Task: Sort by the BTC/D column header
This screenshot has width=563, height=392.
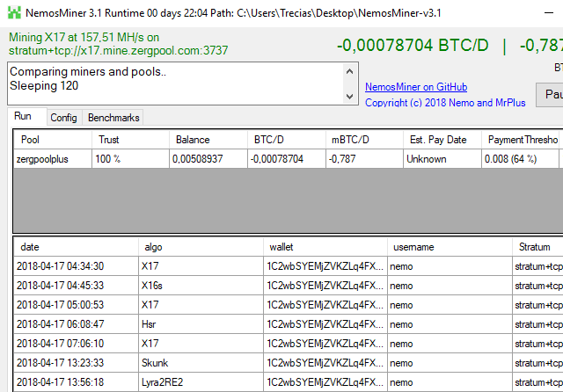Action: (x=287, y=140)
